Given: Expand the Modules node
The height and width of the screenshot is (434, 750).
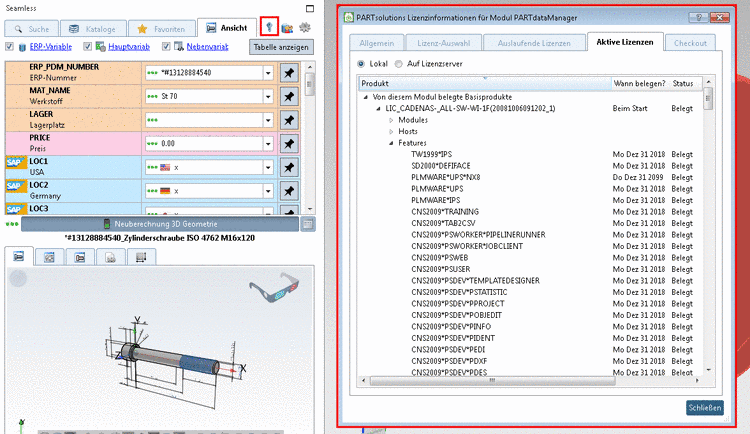Looking at the screenshot, I should (x=391, y=120).
